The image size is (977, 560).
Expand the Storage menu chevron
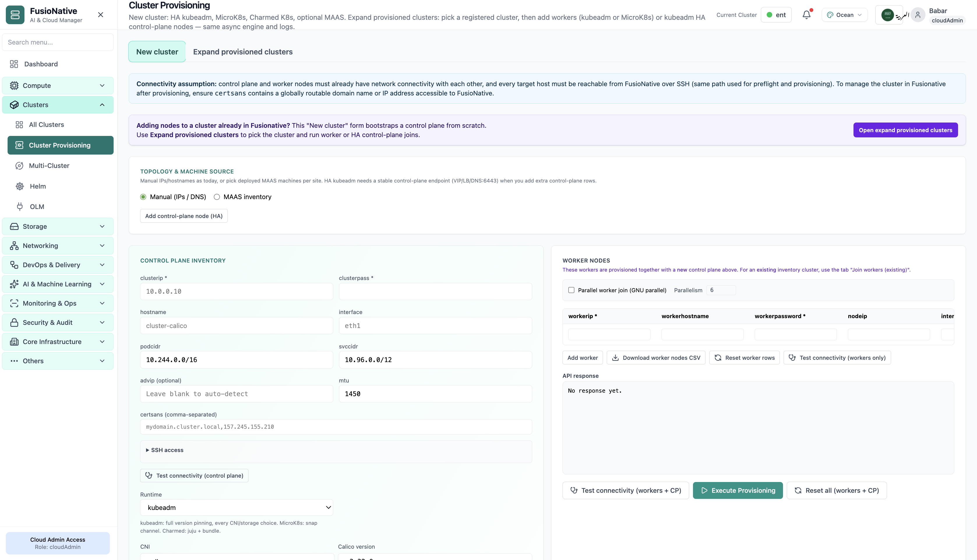point(102,226)
